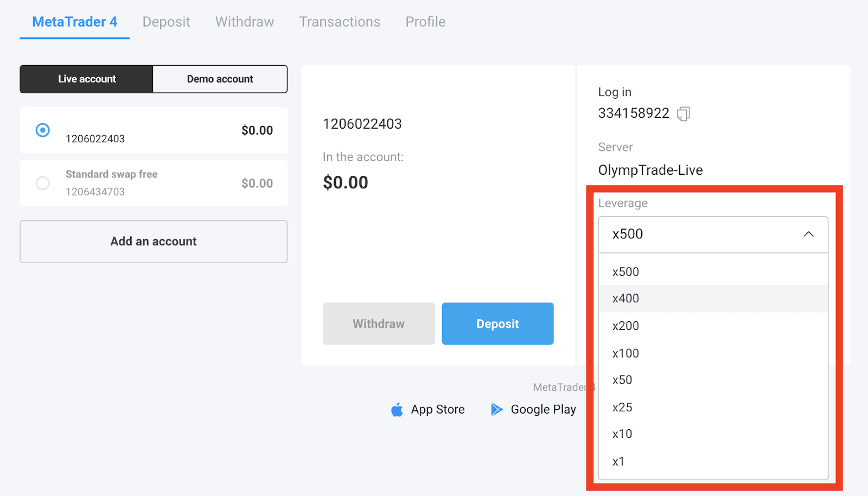The width and height of the screenshot is (868, 496).
Task: Select account 1206022403 radio button
Action: 43,130
